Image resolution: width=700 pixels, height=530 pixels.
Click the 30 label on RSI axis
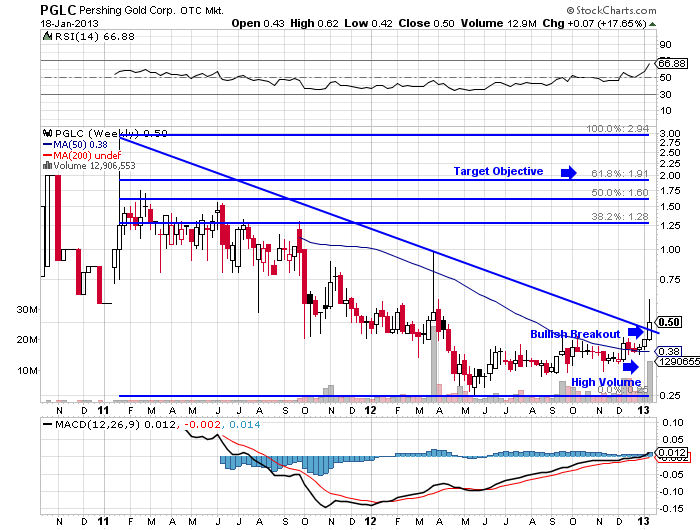tap(666, 95)
